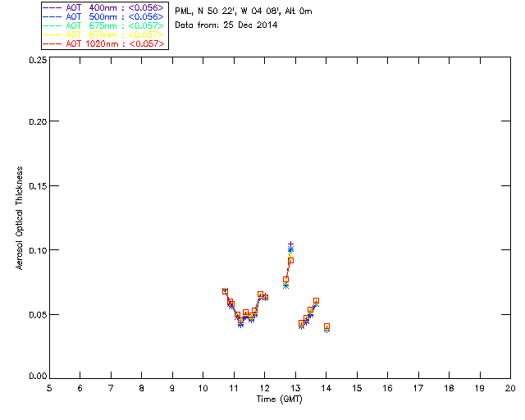Click the hour 5 x-axis label

point(49,388)
